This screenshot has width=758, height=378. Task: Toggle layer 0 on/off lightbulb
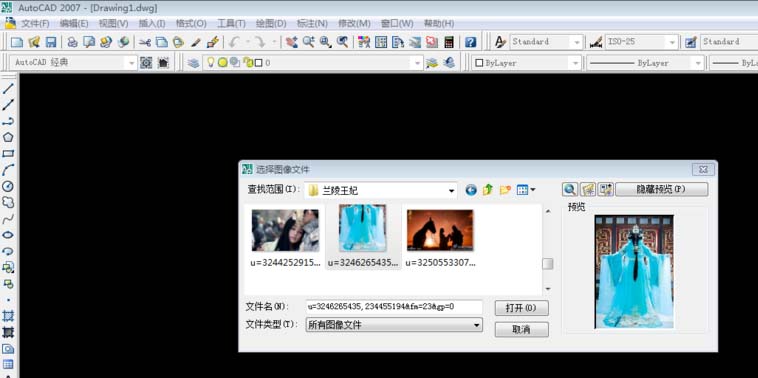211,62
